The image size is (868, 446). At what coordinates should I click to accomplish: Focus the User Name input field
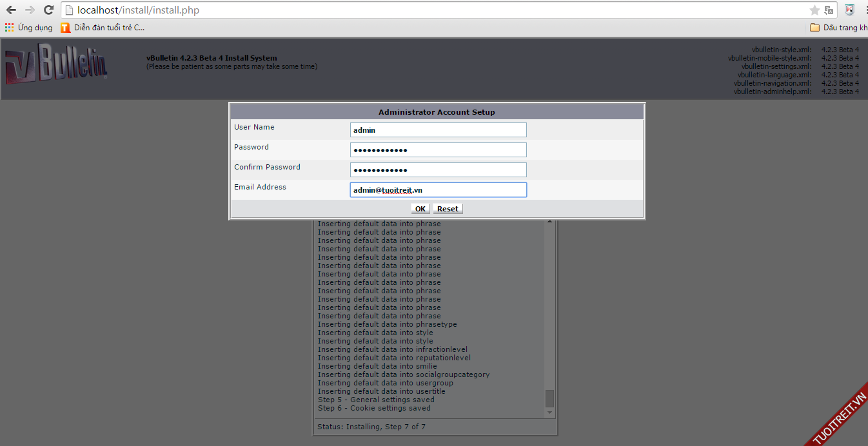(438, 130)
